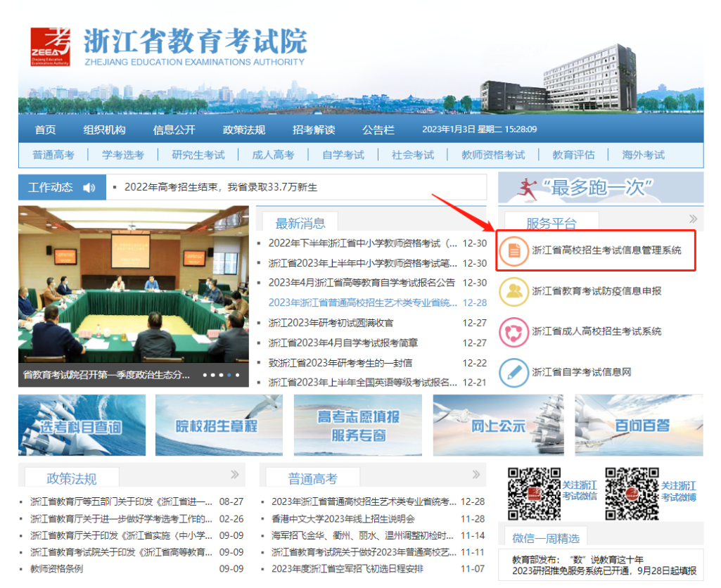Open 海军招飞金华、衢州、丽水、温州调整初检时 item
721x588 pixels.
[362, 535]
